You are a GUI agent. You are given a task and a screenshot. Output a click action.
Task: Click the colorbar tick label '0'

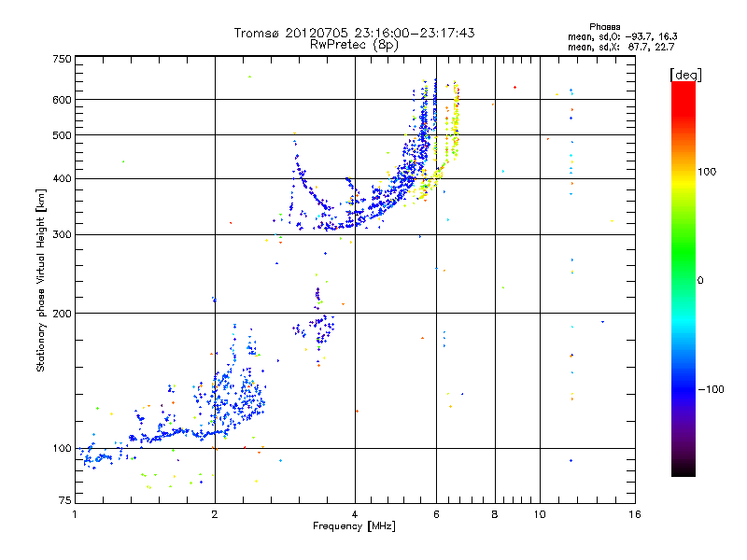click(700, 280)
